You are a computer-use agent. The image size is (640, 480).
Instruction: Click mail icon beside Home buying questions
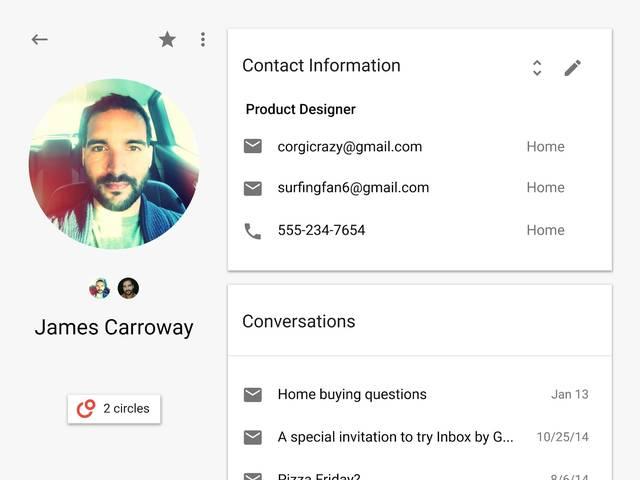click(253, 395)
